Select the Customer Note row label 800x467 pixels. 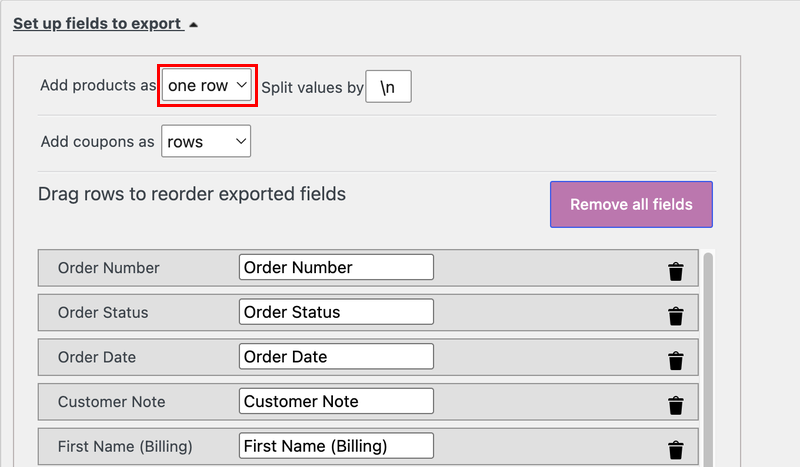click(112, 402)
